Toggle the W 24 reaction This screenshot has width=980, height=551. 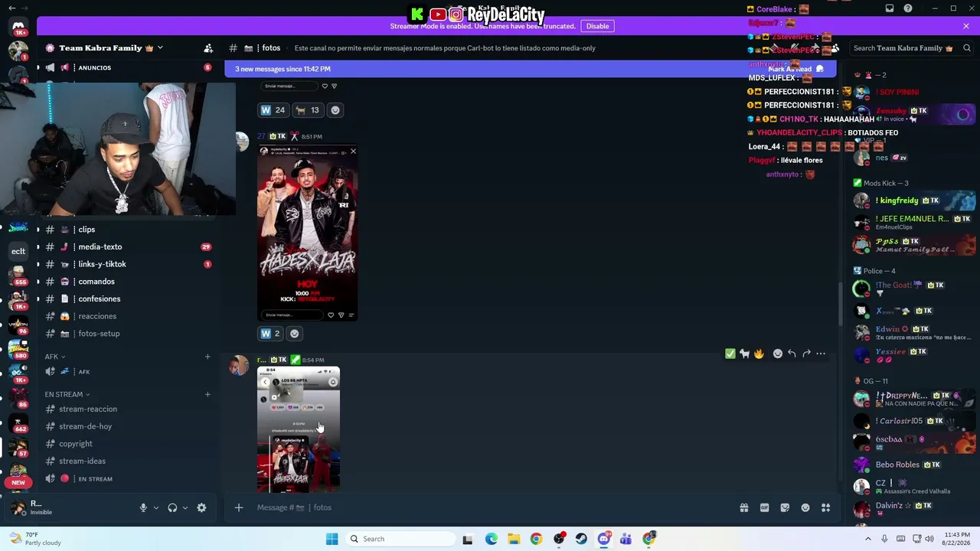tap(273, 110)
